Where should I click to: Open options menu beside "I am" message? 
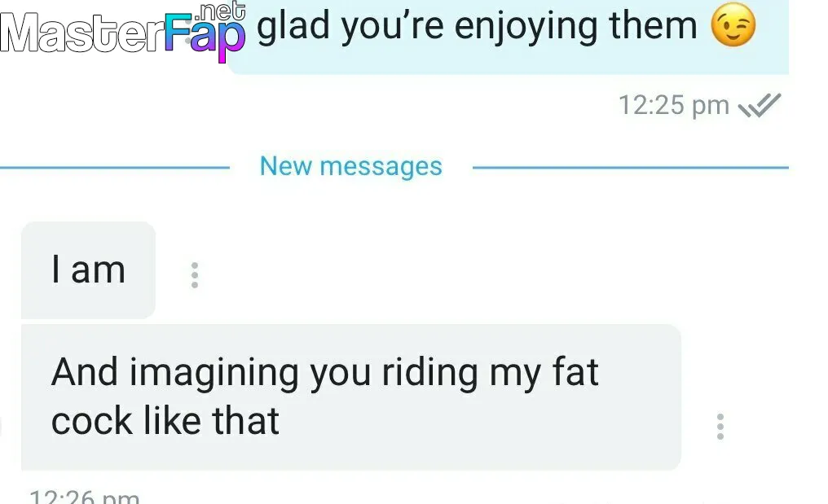pyautogui.click(x=194, y=275)
